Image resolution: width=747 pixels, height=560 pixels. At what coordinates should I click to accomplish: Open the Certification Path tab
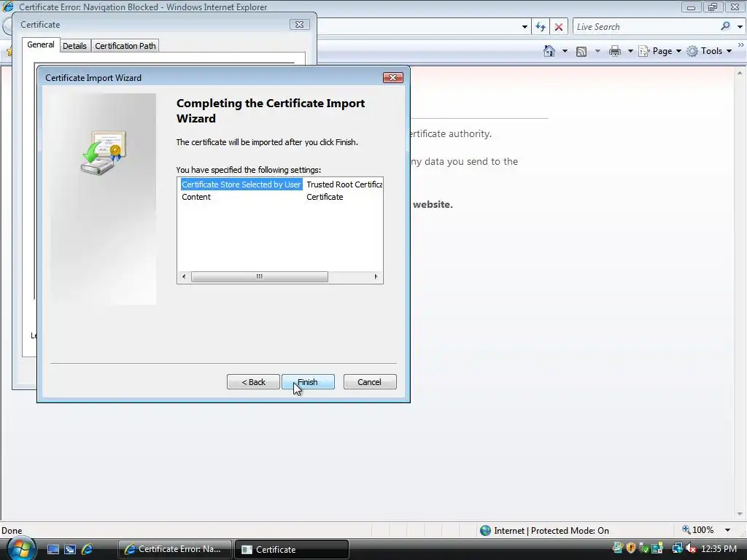click(x=125, y=46)
